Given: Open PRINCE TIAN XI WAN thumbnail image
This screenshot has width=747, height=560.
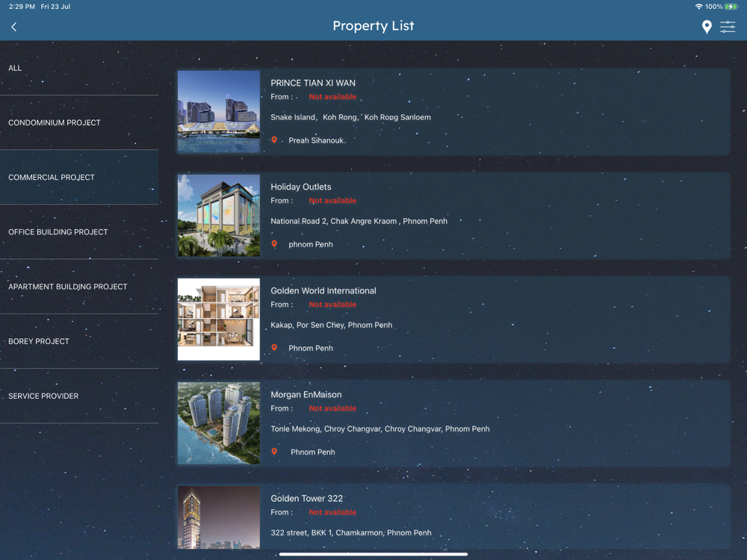Looking at the screenshot, I should [219, 111].
